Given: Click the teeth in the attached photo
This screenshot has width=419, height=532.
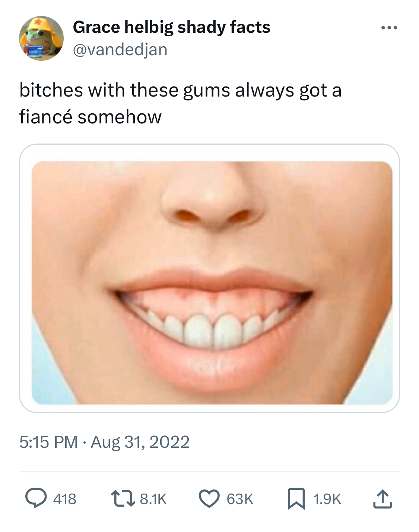Looking at the screenshot, I should pyautogui.click(x=212, y=327).
